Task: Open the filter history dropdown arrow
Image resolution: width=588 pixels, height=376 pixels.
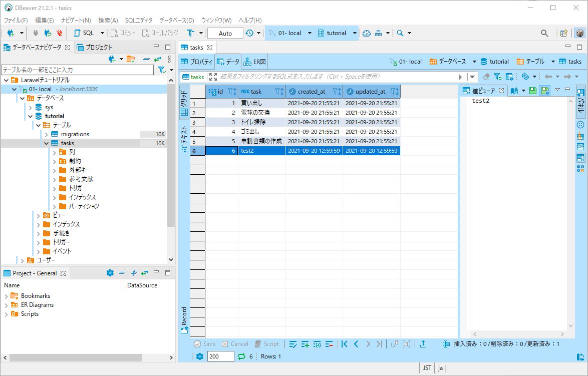Action: [472, 77]
